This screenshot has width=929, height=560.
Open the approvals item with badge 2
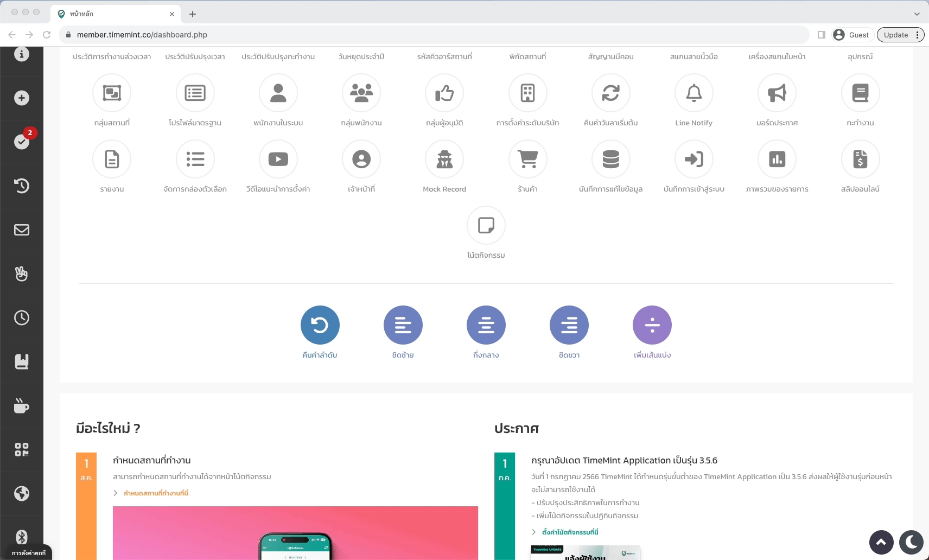(22, 142)
